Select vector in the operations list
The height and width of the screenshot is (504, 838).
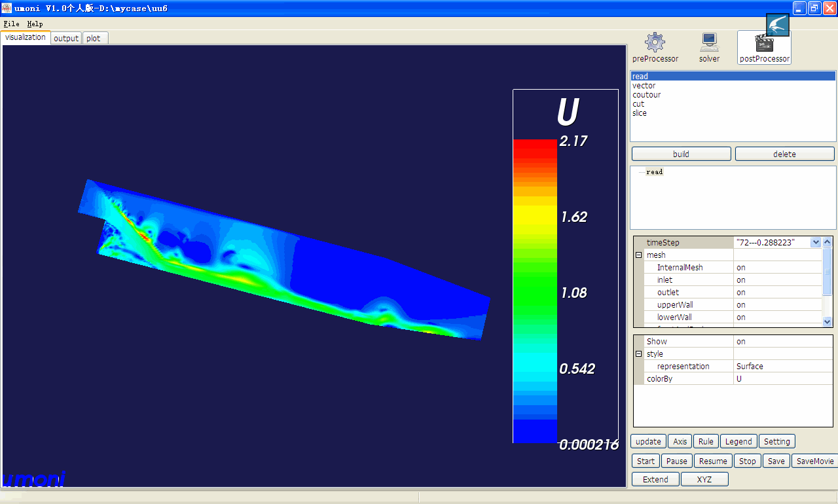[x=644, y=86]
